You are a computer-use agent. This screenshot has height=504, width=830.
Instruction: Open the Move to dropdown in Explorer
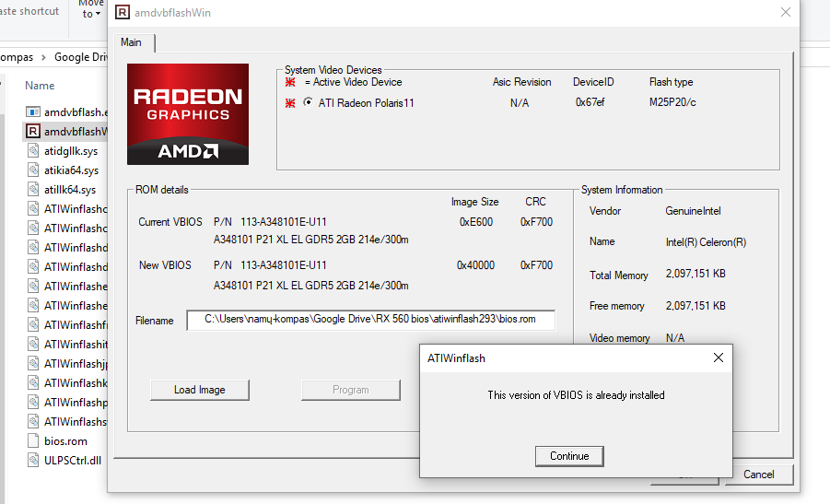(91, 9)
